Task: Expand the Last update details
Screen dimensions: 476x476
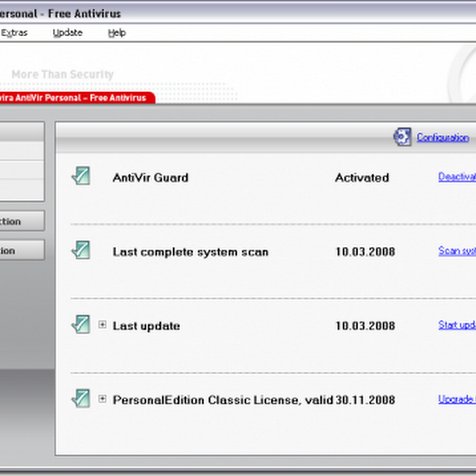Action: click(x=102, y=325)
